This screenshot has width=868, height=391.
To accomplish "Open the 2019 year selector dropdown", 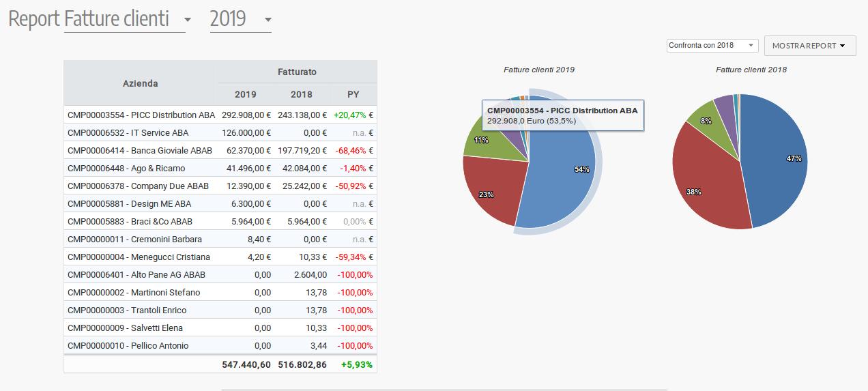I will click(240, 19).
